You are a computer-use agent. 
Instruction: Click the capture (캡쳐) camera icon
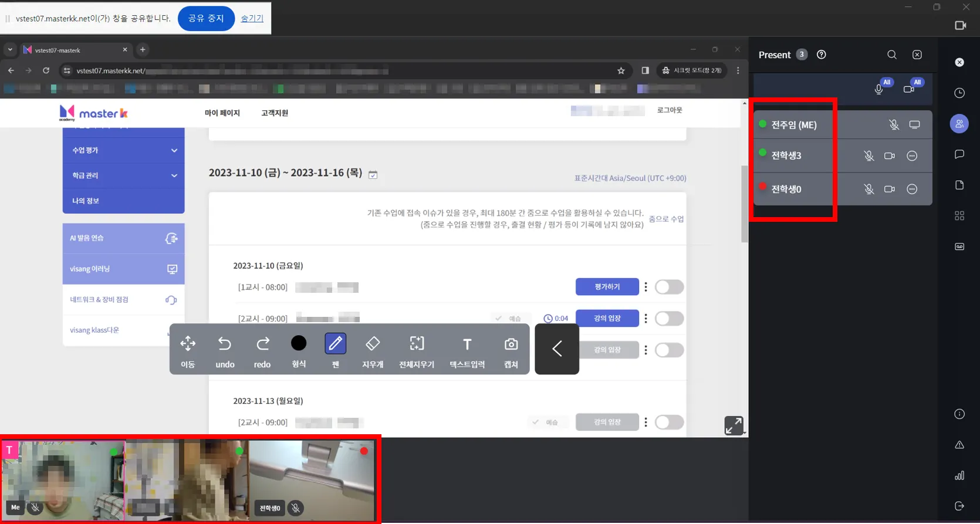click(511, 344)
